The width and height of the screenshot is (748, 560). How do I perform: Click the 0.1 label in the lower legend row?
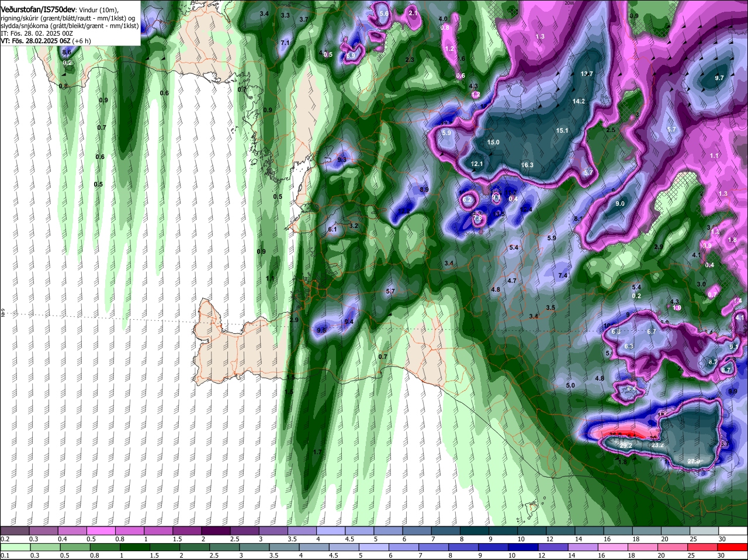click(5, 555)
